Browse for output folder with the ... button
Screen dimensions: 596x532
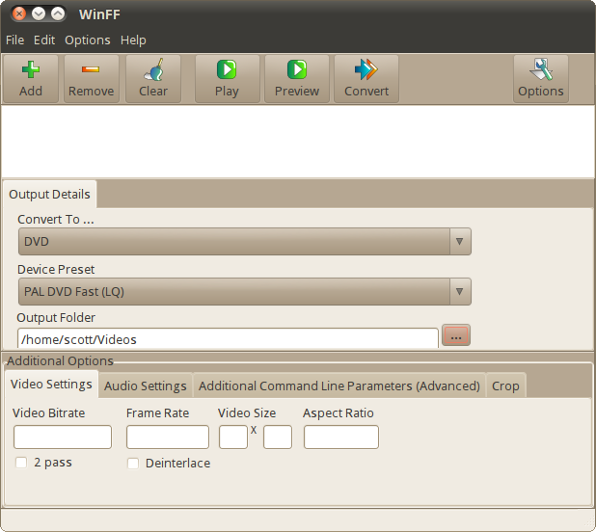tap(456, 335)
